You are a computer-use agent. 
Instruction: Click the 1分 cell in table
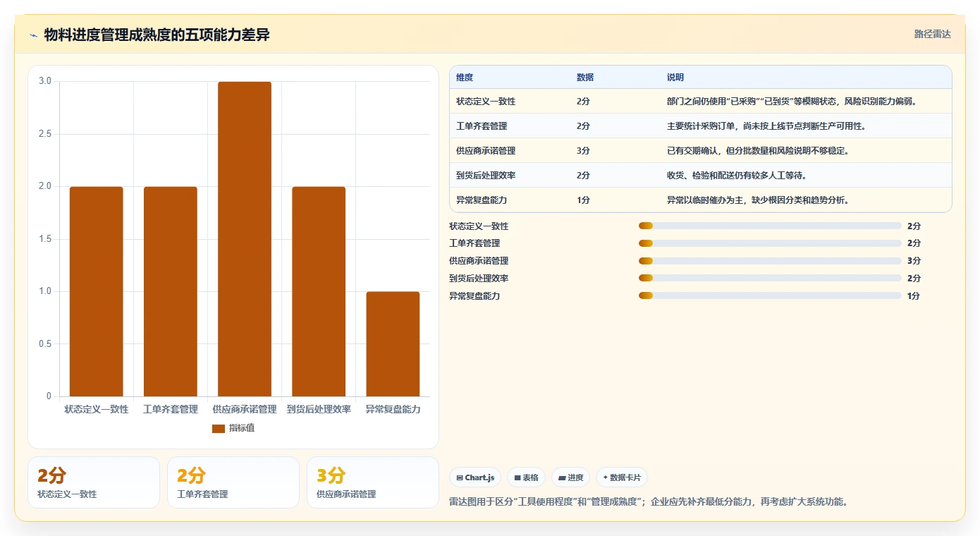(583, 200)
